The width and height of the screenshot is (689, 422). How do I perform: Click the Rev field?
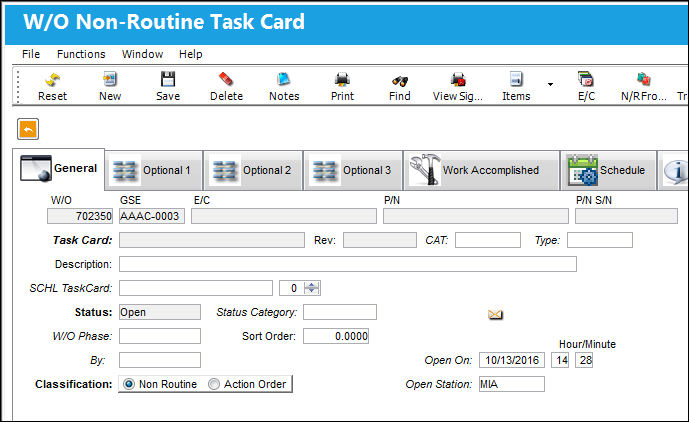click(380, 240)
